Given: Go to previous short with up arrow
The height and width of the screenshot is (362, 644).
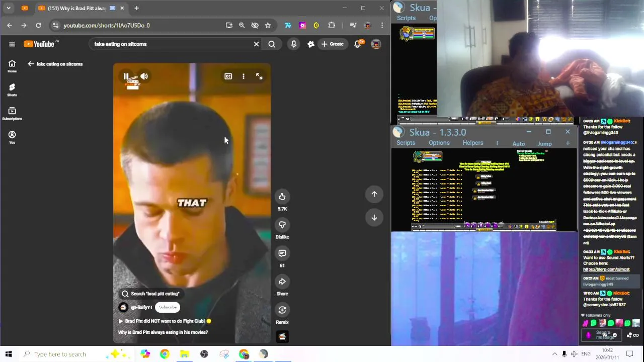Looking at the screenshot, I should (x=374, y=194).
